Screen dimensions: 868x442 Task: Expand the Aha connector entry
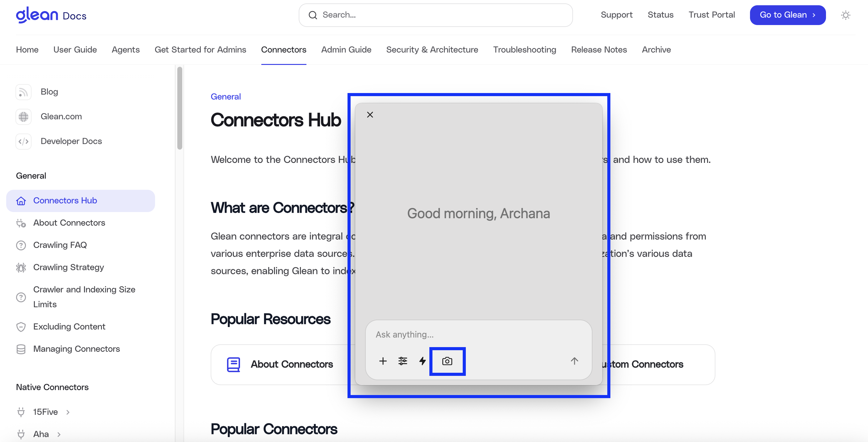[x=59, y=434]
